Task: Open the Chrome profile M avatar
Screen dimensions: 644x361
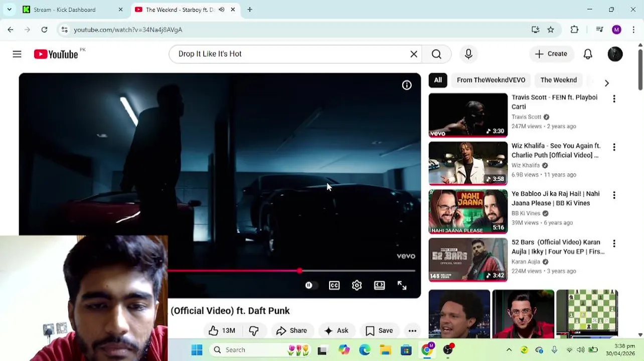Action: (616, 30)
